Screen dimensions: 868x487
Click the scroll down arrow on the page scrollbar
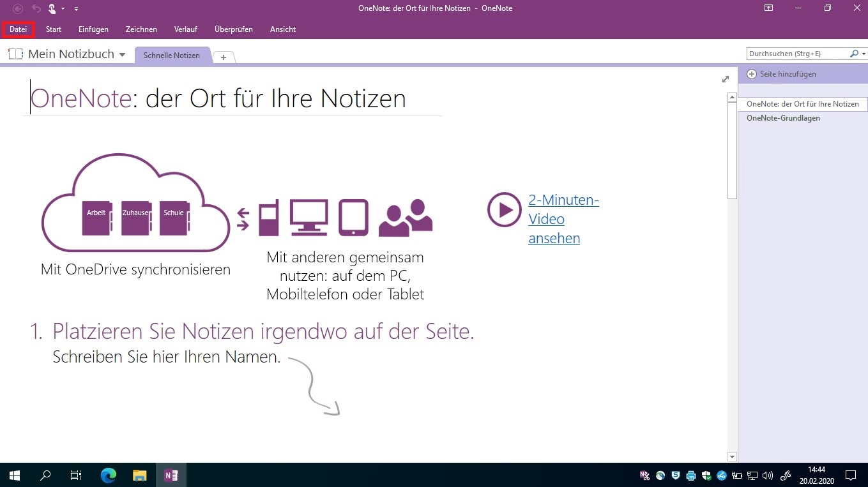point(733,457)
